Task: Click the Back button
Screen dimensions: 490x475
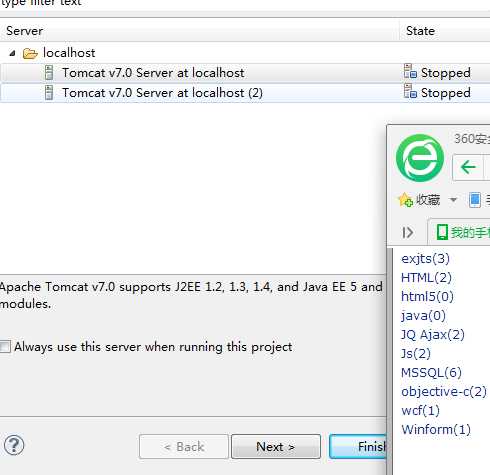Action: [x=184, y=447]
